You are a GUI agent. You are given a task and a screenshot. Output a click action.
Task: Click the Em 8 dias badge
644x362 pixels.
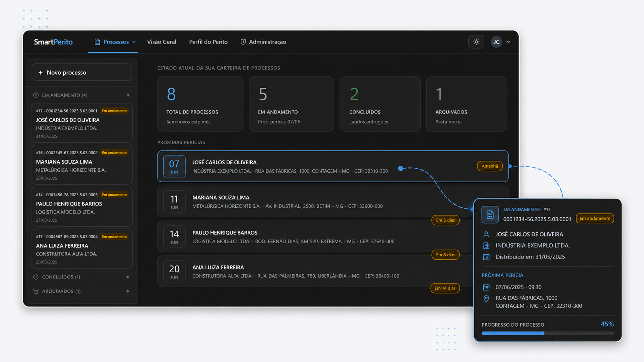(x=445, y=255)
